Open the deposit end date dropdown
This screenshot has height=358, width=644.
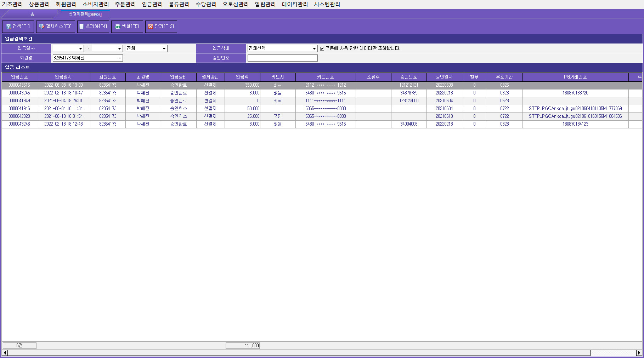119,48
